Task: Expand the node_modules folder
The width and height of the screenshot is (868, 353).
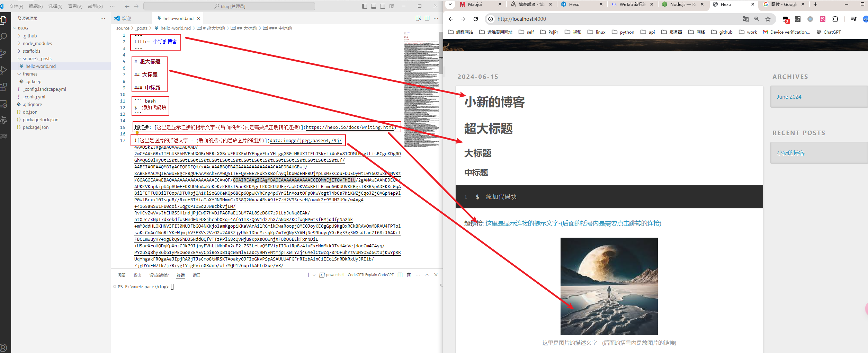Action: pyautogui.click(x=37, y=43)
